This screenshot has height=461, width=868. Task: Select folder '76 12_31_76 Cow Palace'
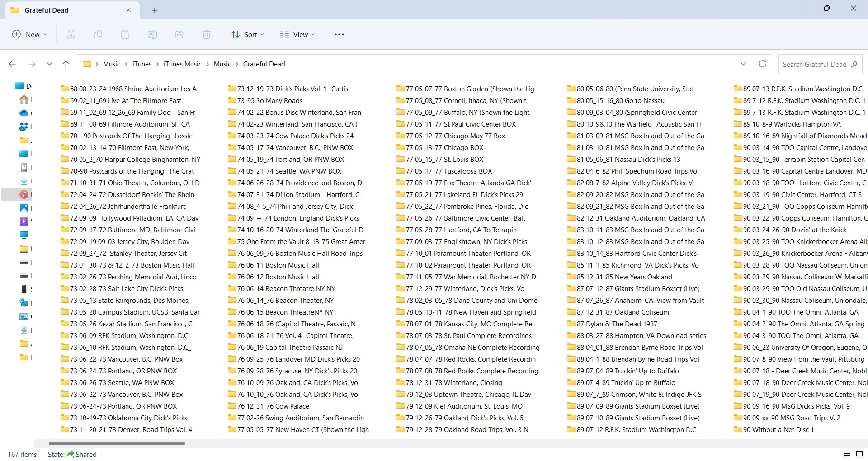[x=269, y=406]
